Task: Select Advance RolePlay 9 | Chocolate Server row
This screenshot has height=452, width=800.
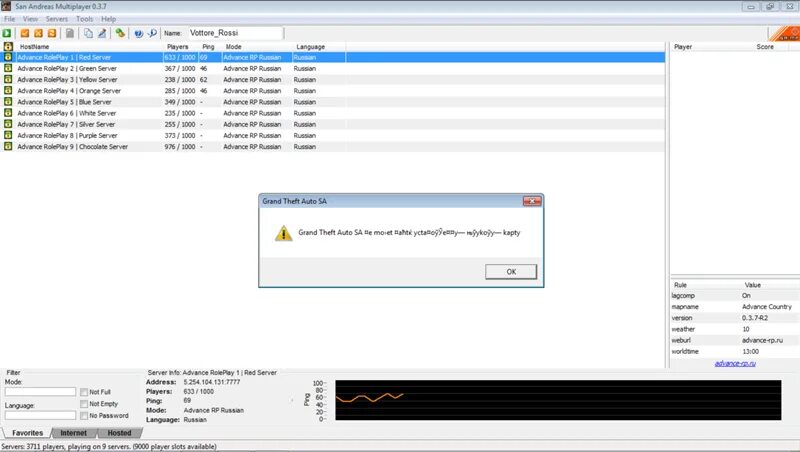Action: pyautogui.click(x=333, y=146)
